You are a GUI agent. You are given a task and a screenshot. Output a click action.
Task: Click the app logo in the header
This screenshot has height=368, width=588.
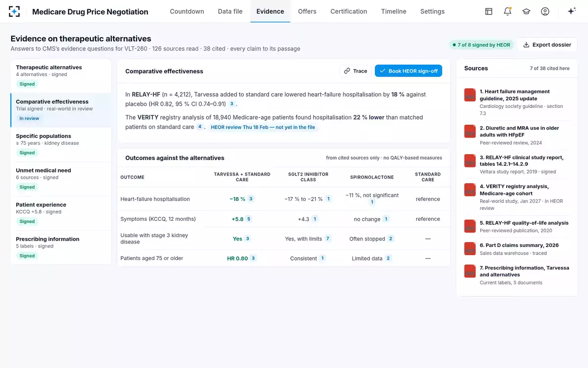tap(14, 11)
